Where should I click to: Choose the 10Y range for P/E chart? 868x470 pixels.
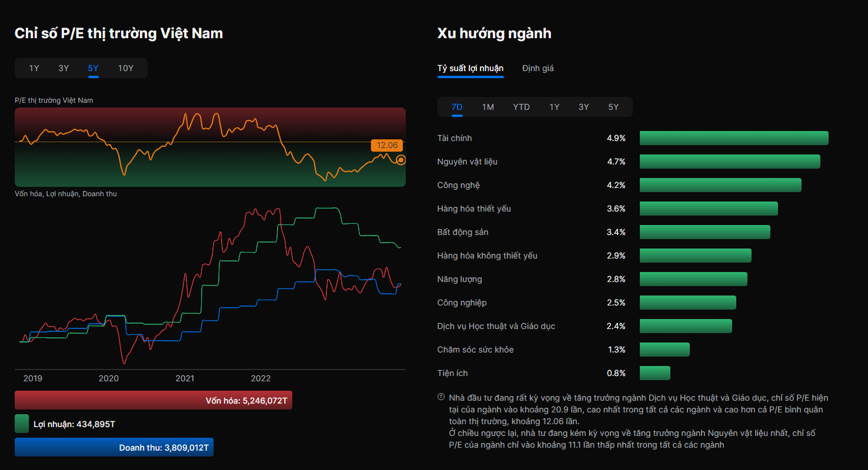pyautogui.click(x=126, y=68)
